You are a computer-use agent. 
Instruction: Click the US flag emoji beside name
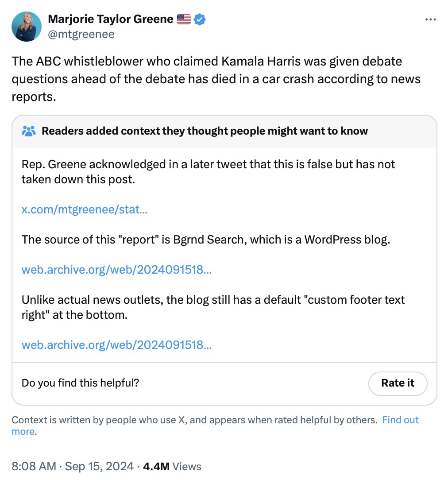coord(184,19)
